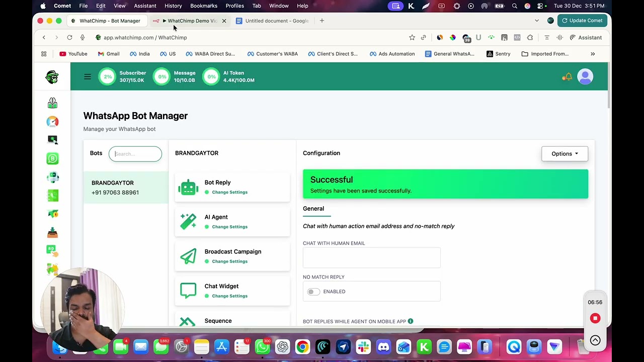Click the info icon beside Bot Replies label
This screenshot has width=644, height=362.
pos(411,321)
